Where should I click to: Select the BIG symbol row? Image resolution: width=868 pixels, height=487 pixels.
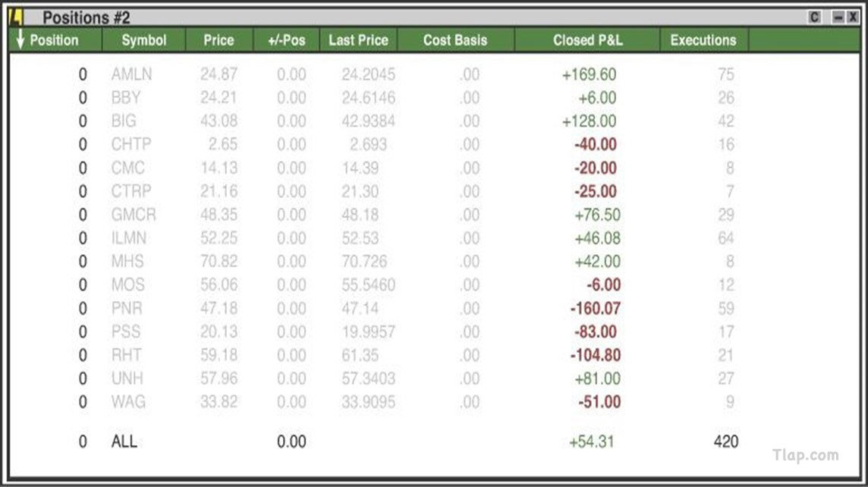[x=124, y=121]
